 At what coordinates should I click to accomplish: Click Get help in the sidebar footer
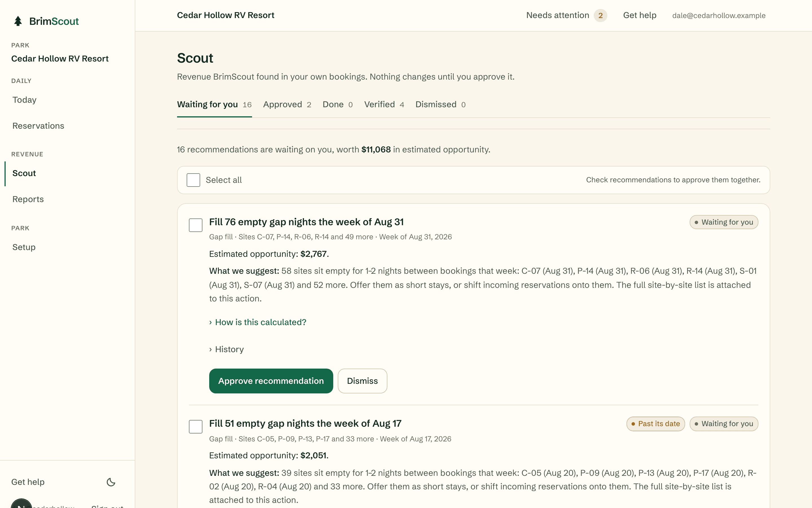pyautogui.click(x=28, y=482)
